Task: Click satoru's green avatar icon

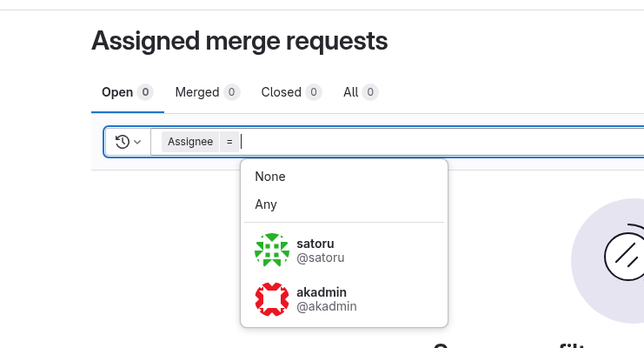Action: click(x=271, y=250)
